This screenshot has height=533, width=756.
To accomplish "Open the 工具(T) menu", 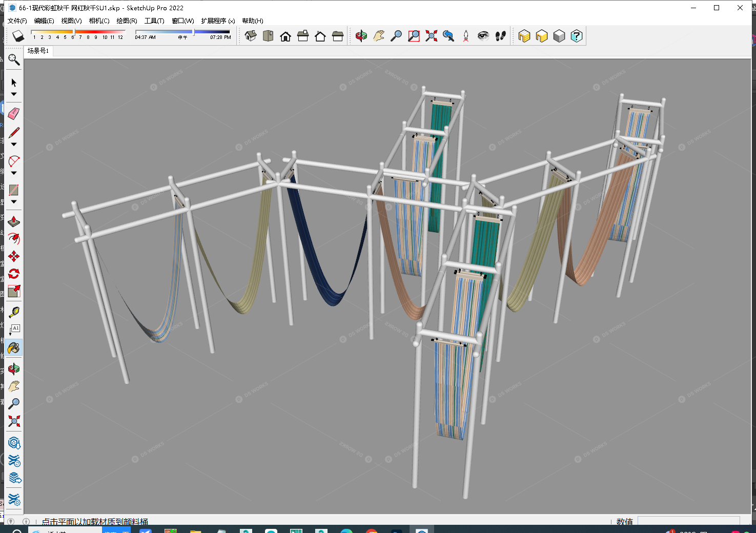I will click(154, 21).
